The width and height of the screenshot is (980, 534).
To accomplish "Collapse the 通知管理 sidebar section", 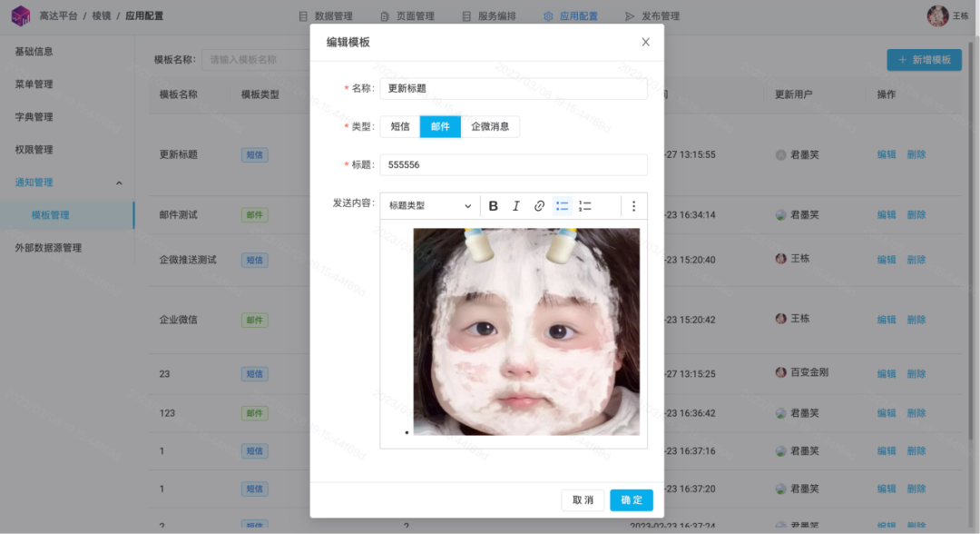I will [x=119, y=183].
